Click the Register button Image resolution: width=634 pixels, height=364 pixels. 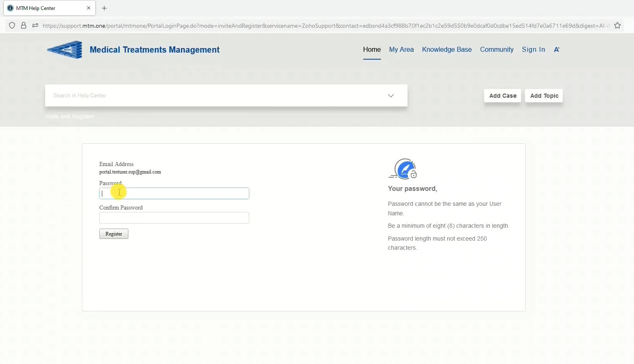click(x=113, y=234)
